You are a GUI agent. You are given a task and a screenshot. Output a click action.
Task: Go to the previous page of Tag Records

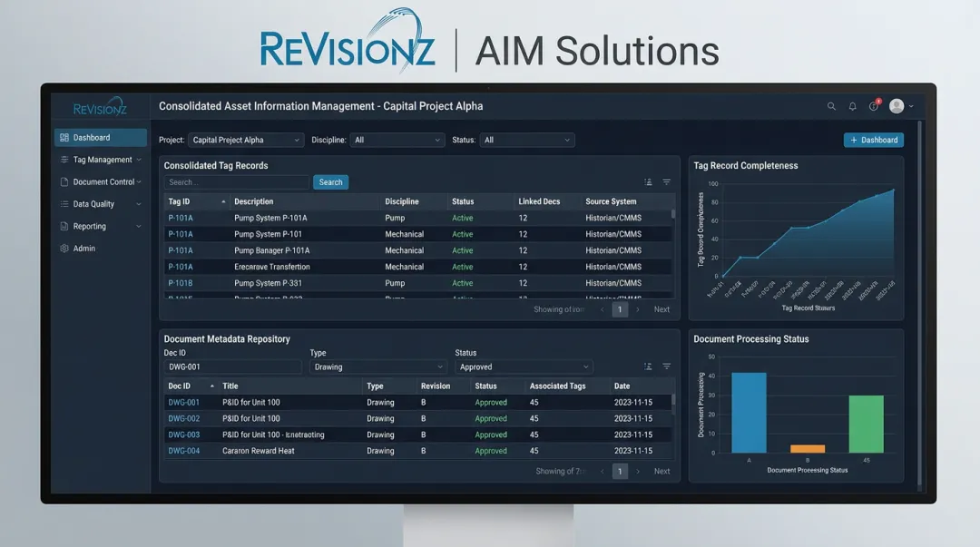603,309
